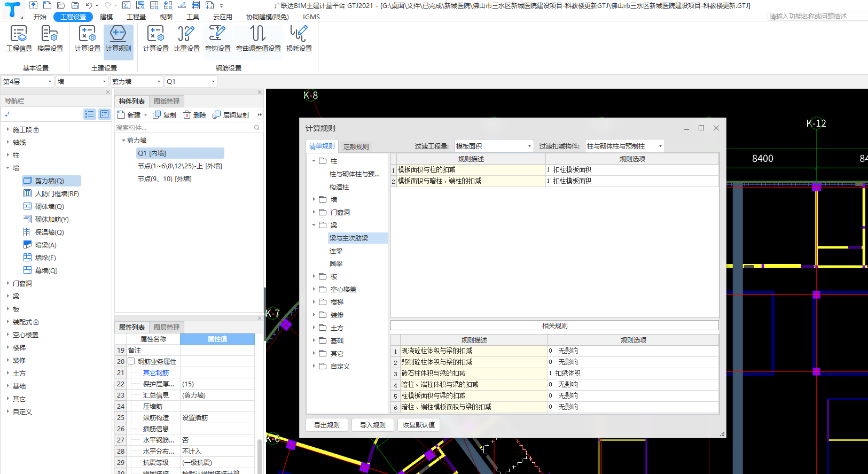868x474 pixels.
Task: Open 弯钩设置 hook settings
Action: tap(217, 38)
